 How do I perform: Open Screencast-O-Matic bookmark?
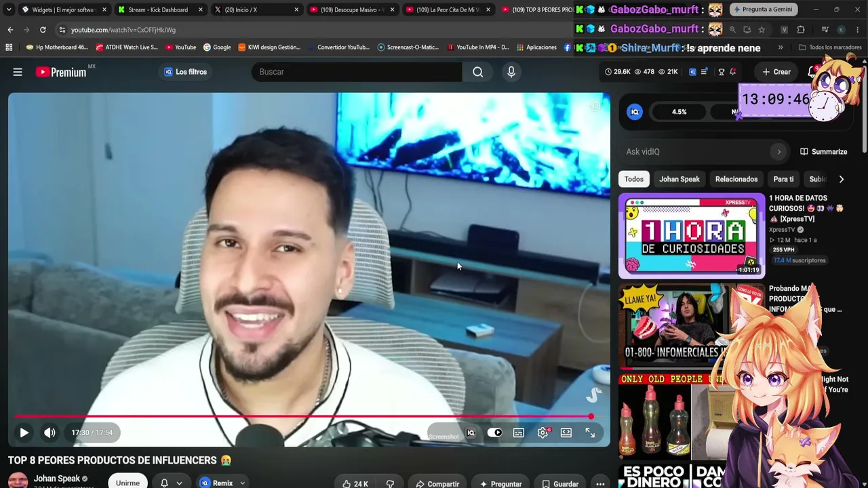pyautogui.click(x=408, y=47)
